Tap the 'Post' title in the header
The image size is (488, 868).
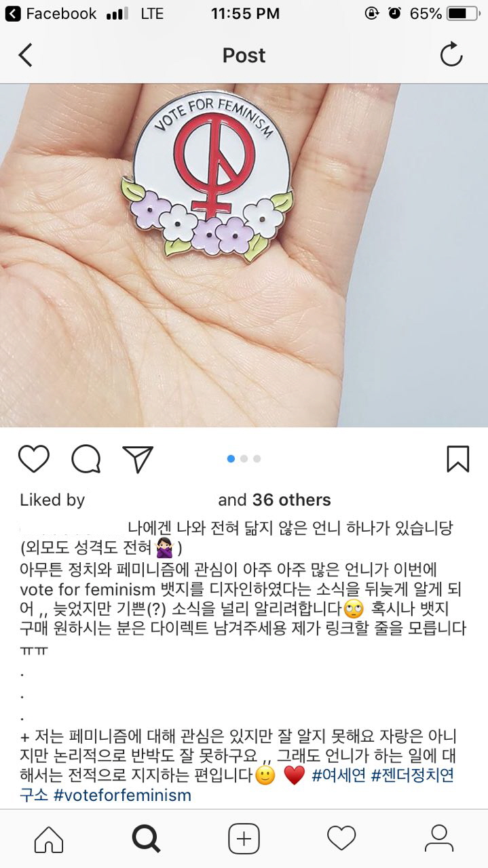tap(244, 56)
